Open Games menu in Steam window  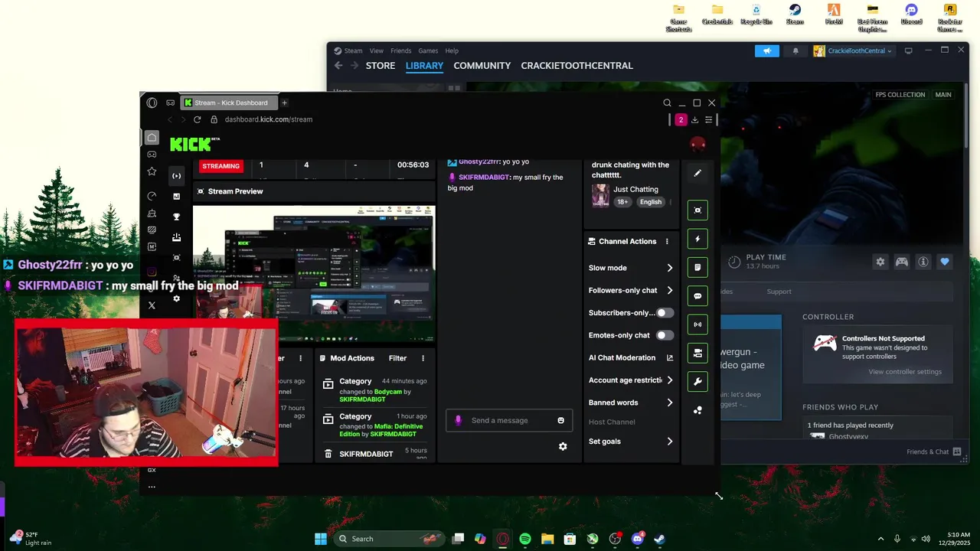[428, 51]
